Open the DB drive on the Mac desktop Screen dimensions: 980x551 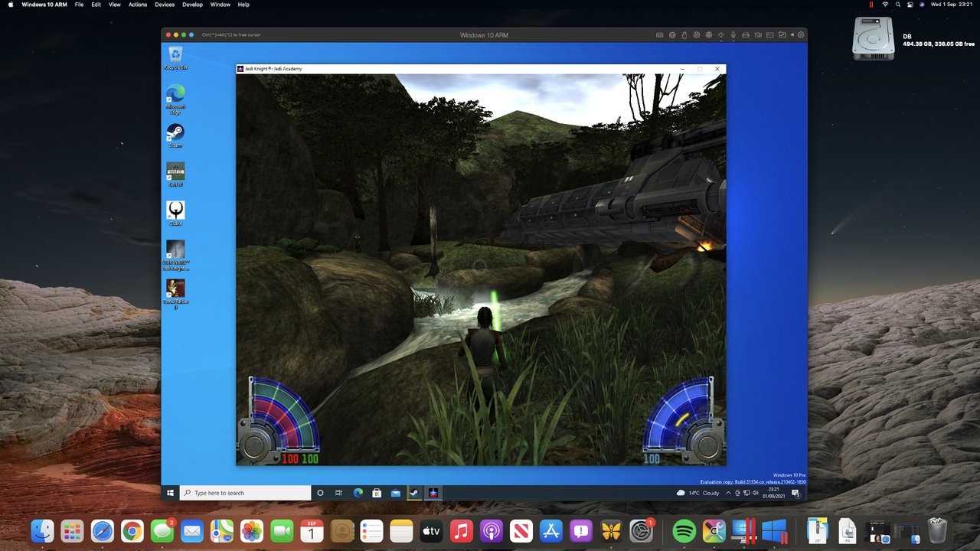[874, 39]
